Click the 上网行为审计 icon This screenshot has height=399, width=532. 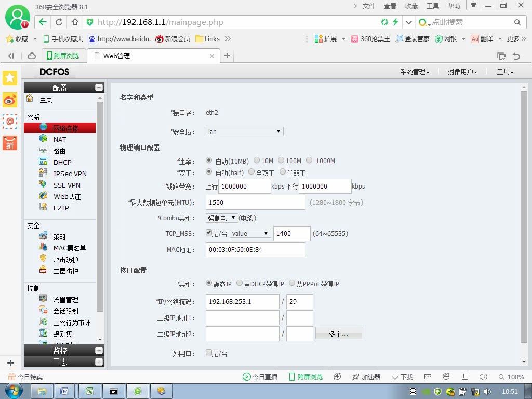pos(43,322)
